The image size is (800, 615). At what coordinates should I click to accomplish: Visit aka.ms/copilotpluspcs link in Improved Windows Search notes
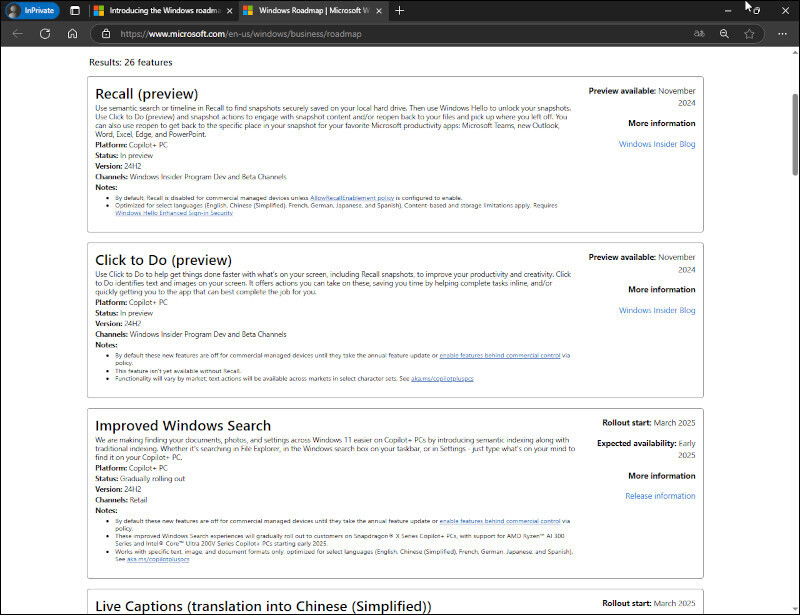(x=158, y=559)
